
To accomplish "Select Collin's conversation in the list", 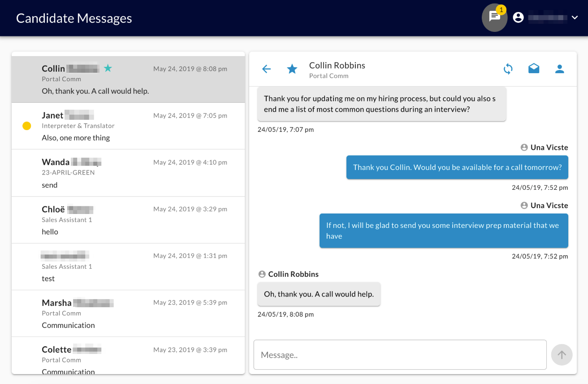I will pyautogui.click(x=128, y=79).
